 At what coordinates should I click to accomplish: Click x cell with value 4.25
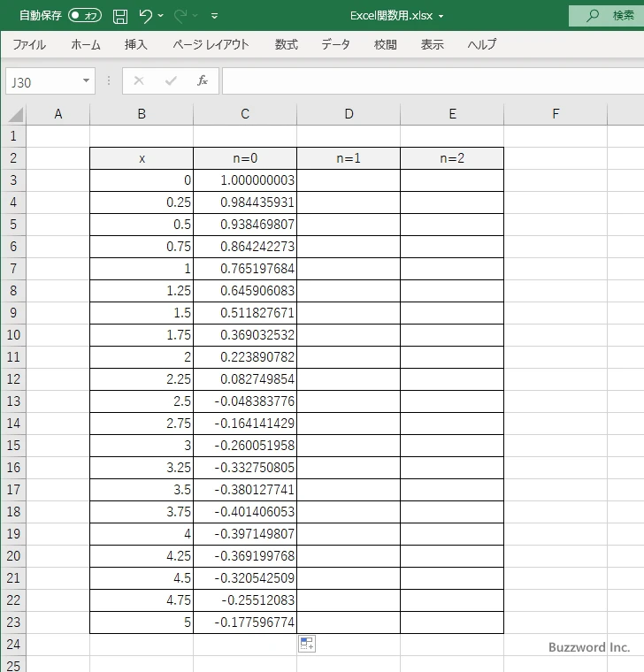coord(142,556)
